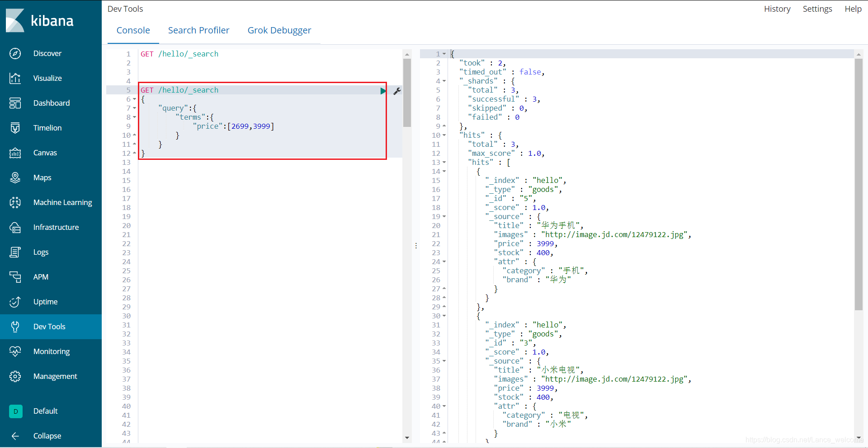Viewport: 868px width, 448px height.
Task: Open Dev Tools wrench icon
Action: 15,327
